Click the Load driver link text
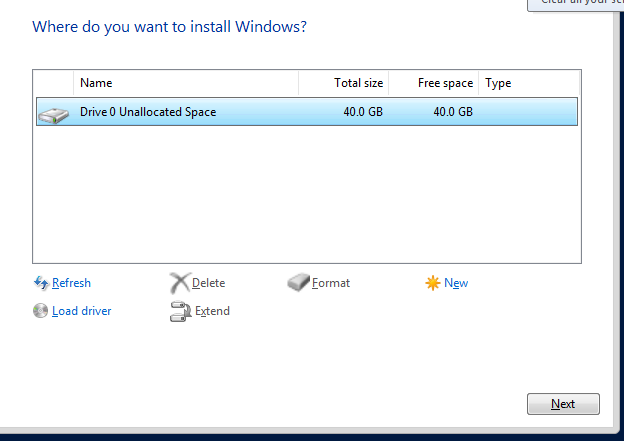The width and height of the screenshot is (624, 441). coord(82,311)
